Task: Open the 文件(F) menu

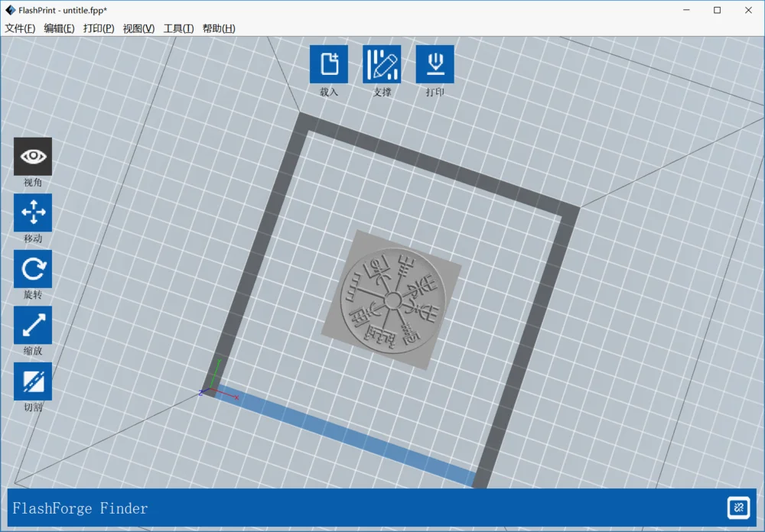Action: coord(20,28)
